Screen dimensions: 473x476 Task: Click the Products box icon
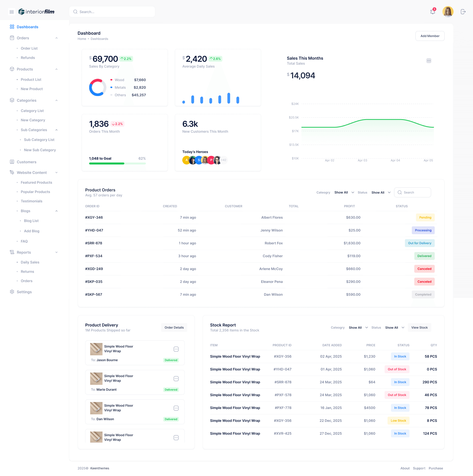(12, 69)
